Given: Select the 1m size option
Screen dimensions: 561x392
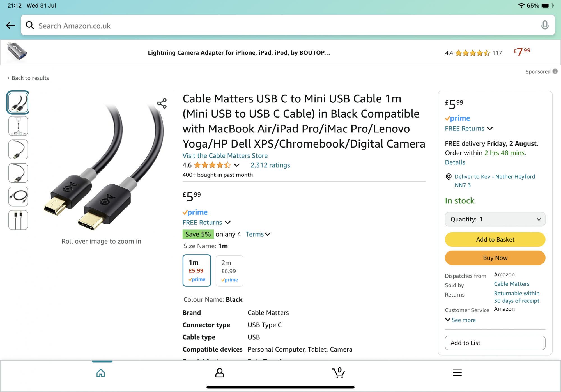Looking at the screenshot, I should (197, 270).
